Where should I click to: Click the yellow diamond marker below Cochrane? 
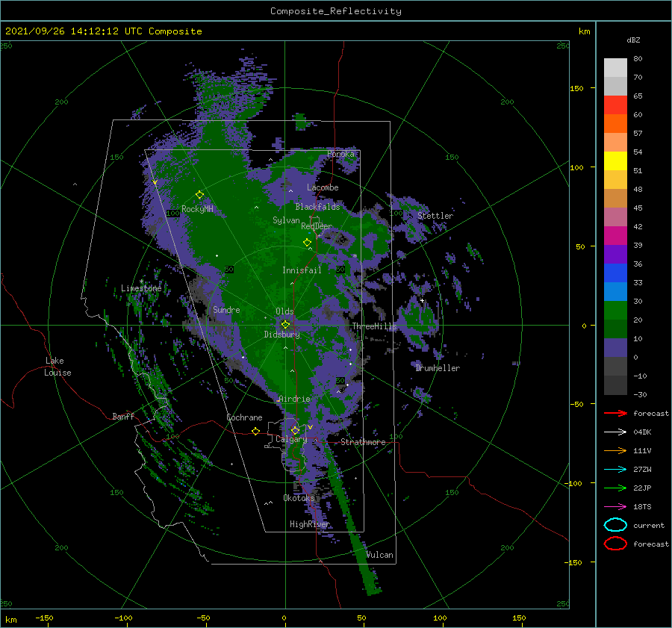[x=255, y=431]
